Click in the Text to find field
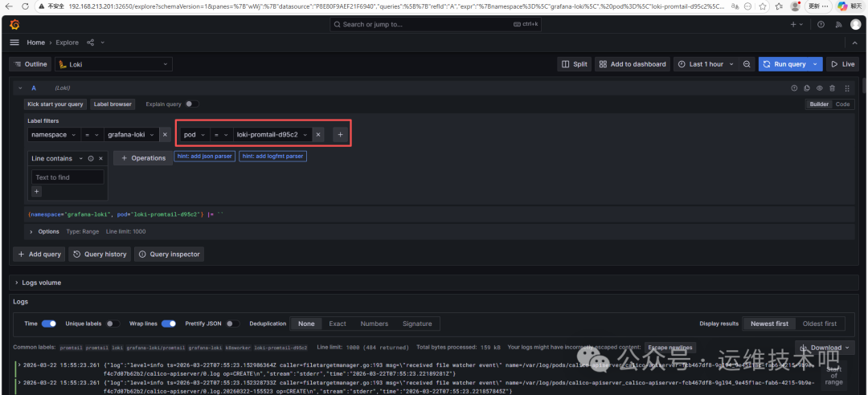 click(x=68, y=177)
